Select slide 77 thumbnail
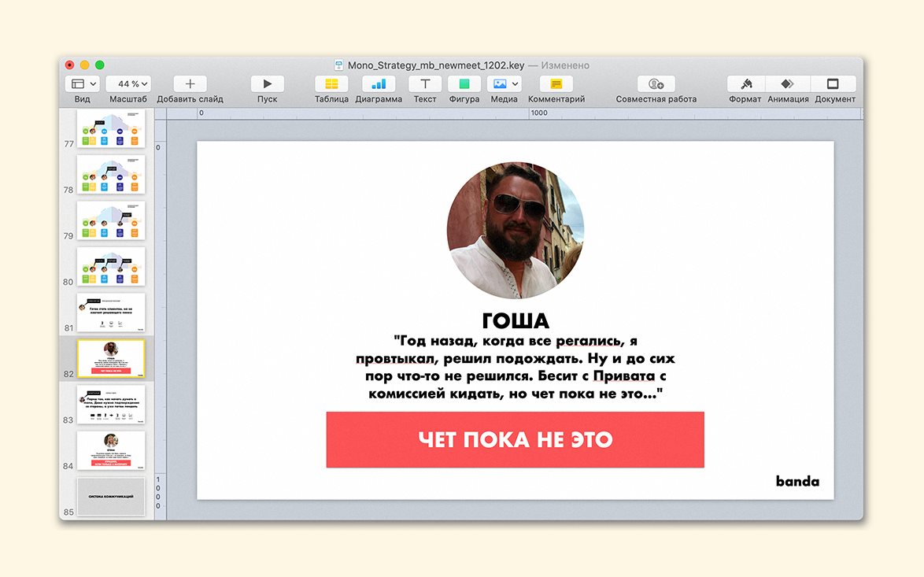Viewport: 924px width, 577px height. click(111, 128)
